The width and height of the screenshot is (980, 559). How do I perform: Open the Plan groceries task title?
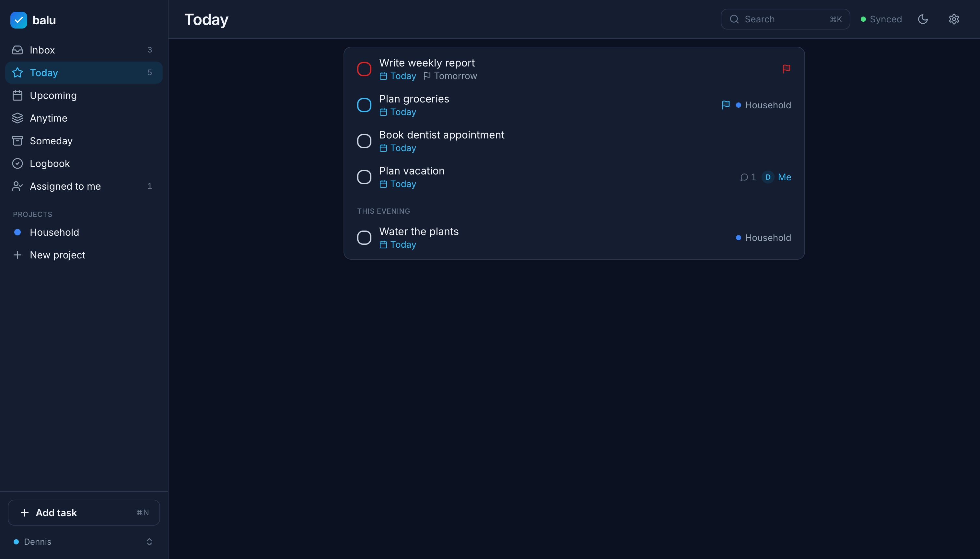[x=414, y=99]
